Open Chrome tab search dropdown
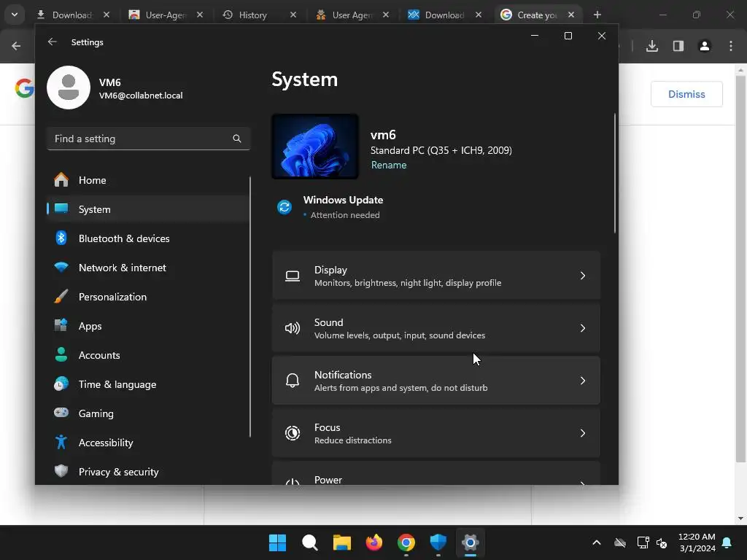747x560 pixels. pos(15,15)
